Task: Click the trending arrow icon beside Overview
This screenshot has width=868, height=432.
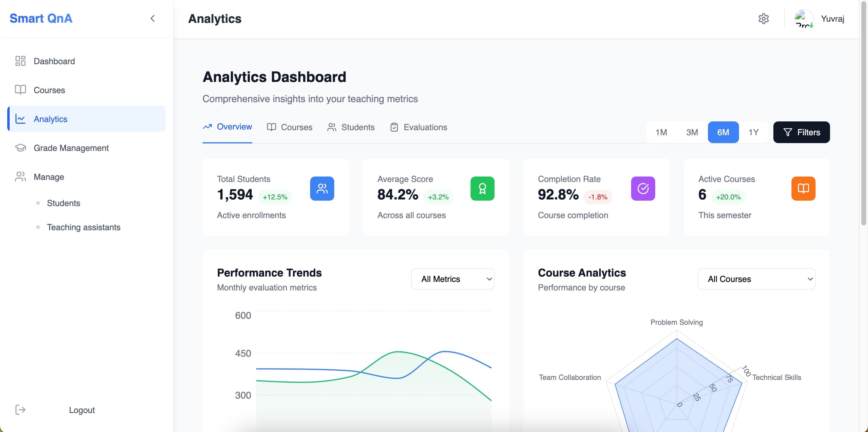Action: 207,127
